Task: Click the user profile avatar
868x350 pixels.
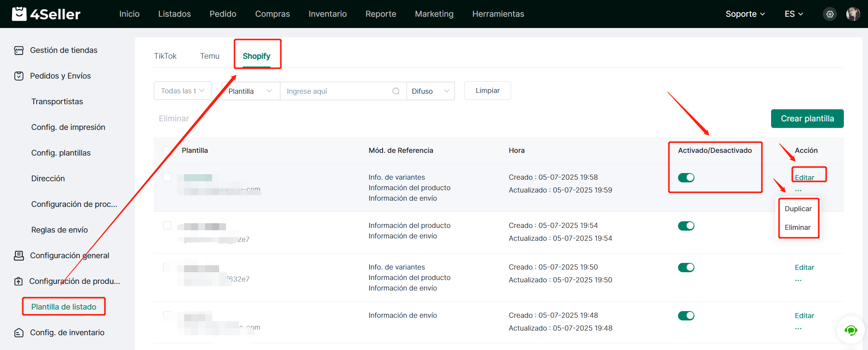Action: pos(852,14)
